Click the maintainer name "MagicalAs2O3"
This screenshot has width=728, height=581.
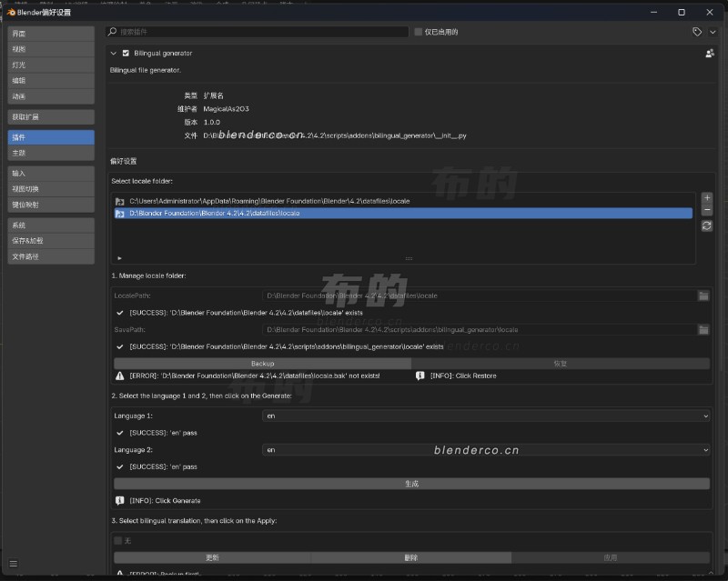(x=226, y=109)
